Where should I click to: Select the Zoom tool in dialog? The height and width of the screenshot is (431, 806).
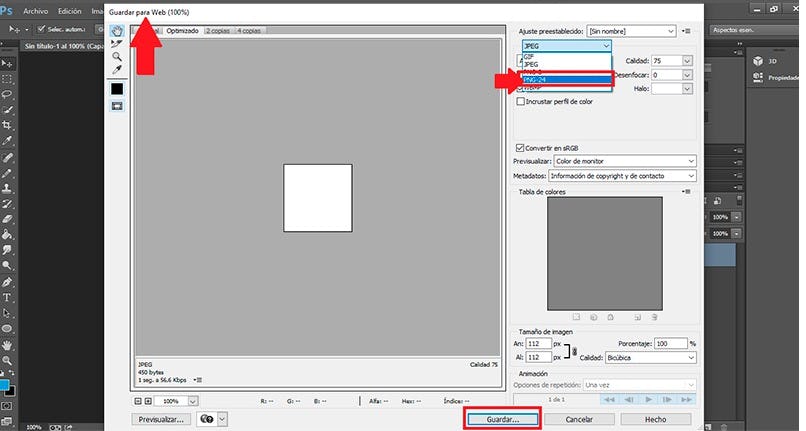[x=117, y=57]
